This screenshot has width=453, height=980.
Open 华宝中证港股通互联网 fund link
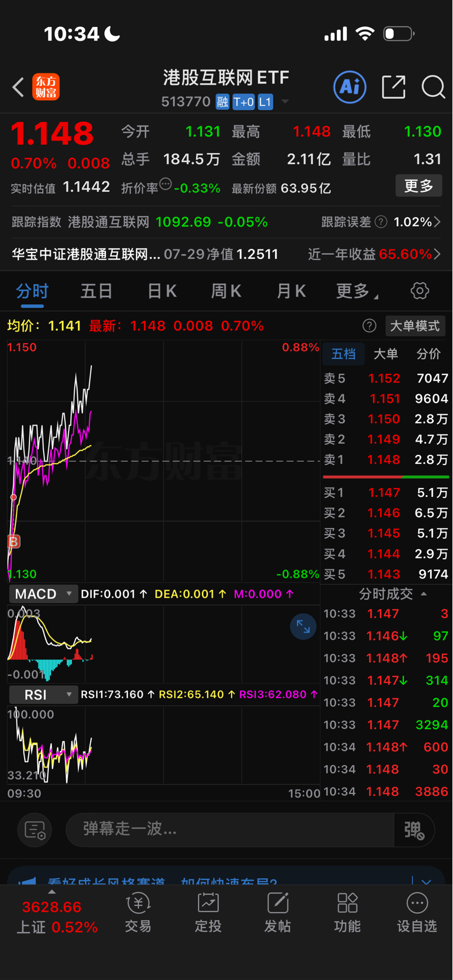[86, 254]
